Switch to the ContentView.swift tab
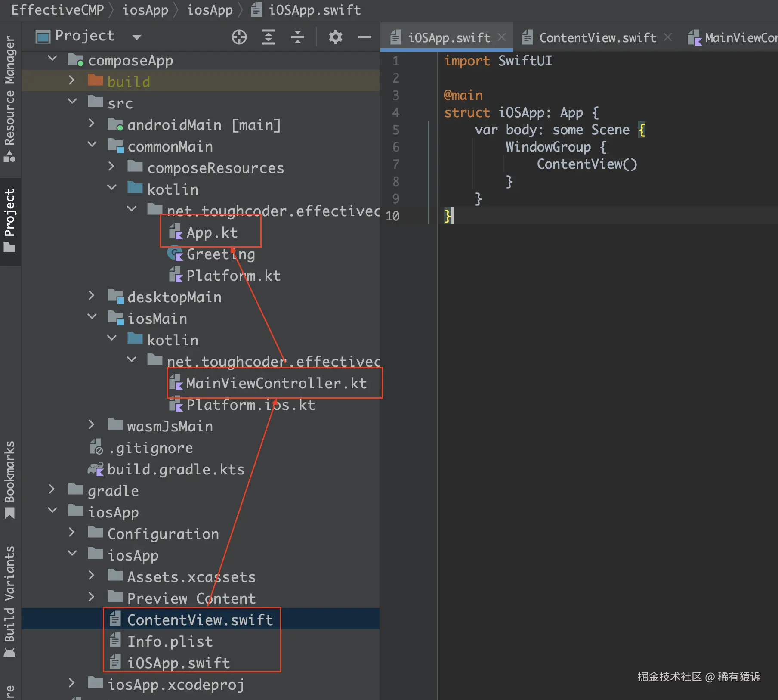Viewport: 778px width, 700px height. [x=597, y=38]
